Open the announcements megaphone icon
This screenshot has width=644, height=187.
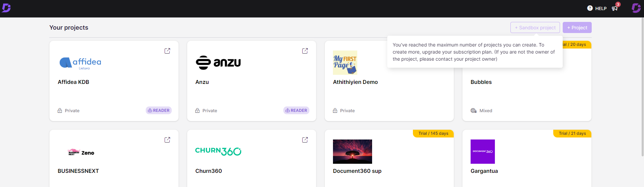[615, 8]
